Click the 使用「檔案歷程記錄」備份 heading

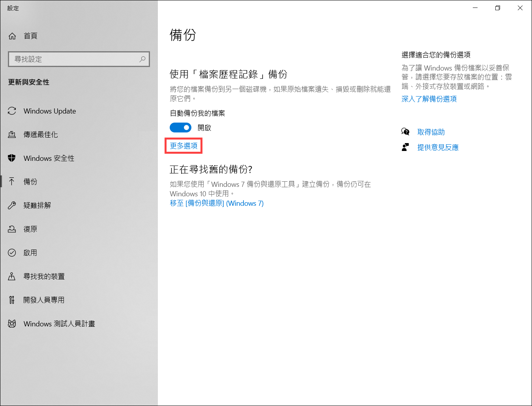pyautogui.click(x=229, y=74)
